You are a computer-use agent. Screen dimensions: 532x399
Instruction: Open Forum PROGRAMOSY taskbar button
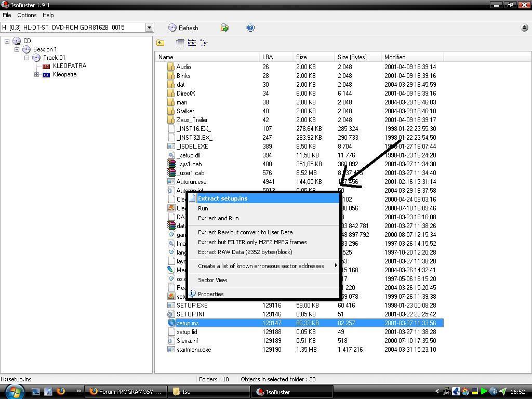[x=125, y=392]
